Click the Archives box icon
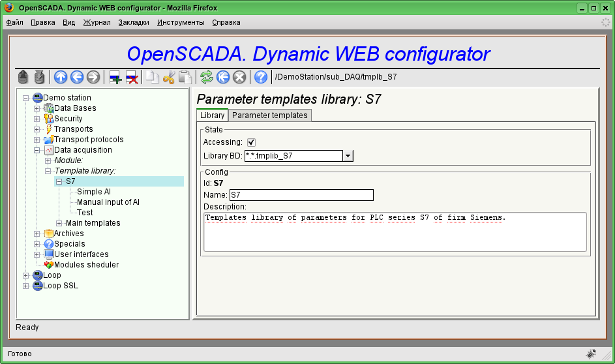 tap(49, 234)
